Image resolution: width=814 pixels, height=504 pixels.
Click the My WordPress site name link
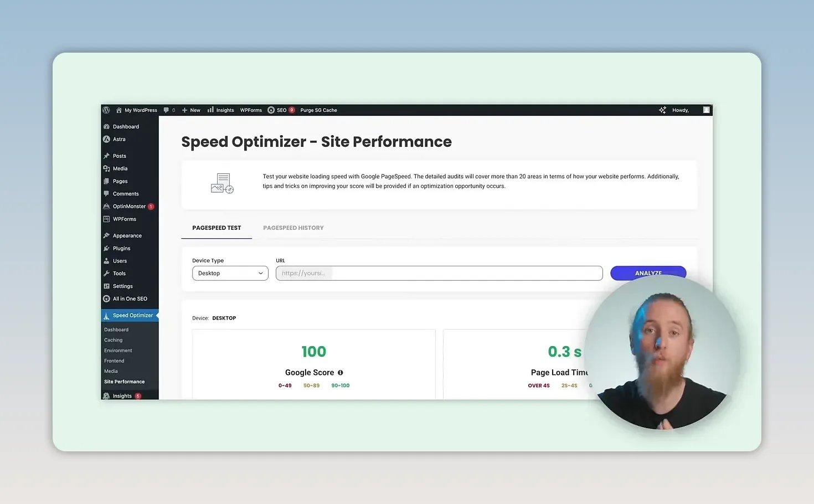[x=141, y=110]
